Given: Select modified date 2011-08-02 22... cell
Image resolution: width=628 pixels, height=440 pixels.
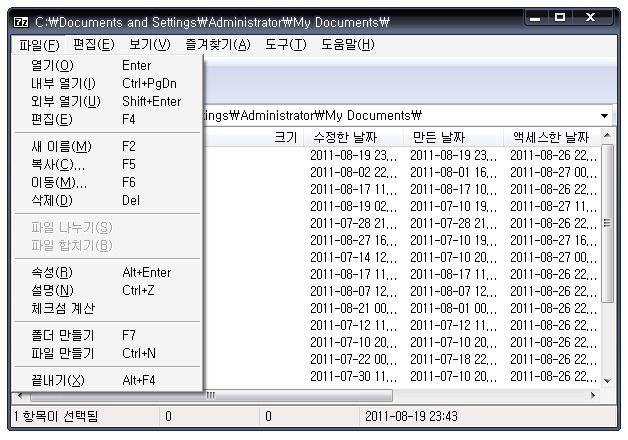Looking at the screenshot, I should (x=354, y=172).
